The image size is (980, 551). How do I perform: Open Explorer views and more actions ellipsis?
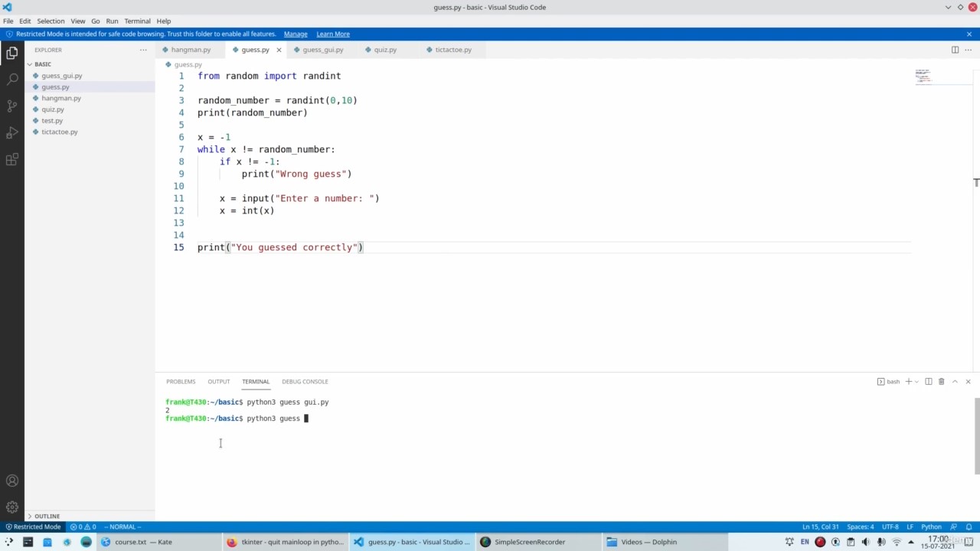tap(143, 50)
